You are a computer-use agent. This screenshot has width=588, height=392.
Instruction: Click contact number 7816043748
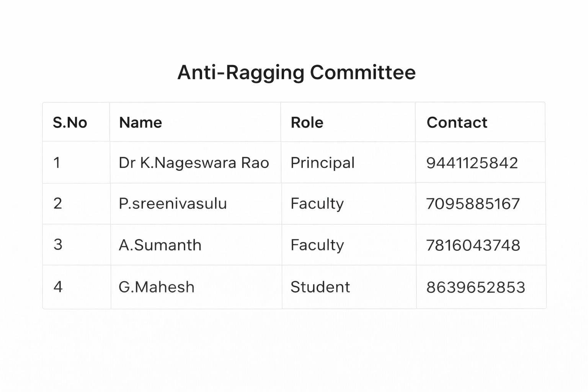(x=473, y=245)
